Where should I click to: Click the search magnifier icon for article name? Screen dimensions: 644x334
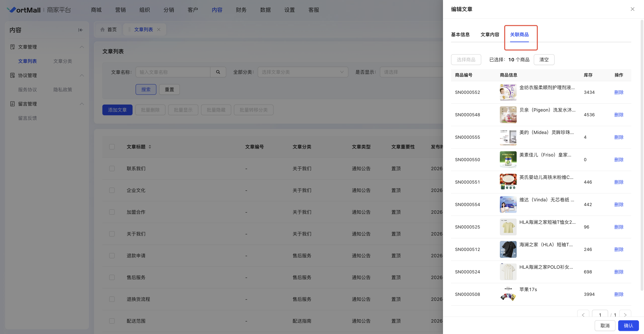(218, 72)
